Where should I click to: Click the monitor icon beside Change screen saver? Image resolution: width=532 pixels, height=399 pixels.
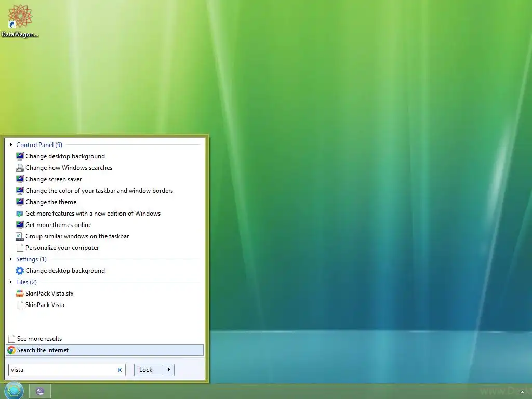click(x=20, y=179)
